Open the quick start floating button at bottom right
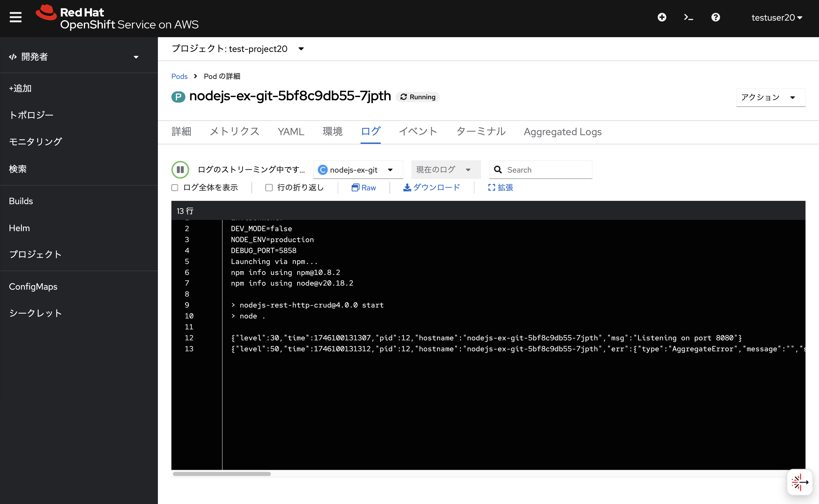Viewport: 819px width, 504px height. [800, 482]
